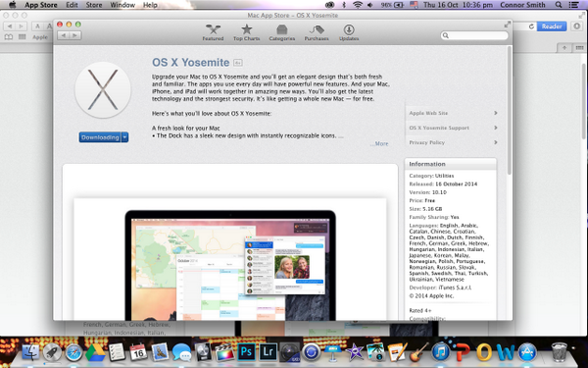This screenshot has width=588, height=368.
Task: Click the Bluetooth menu bar icon
Action: (344, 5)
